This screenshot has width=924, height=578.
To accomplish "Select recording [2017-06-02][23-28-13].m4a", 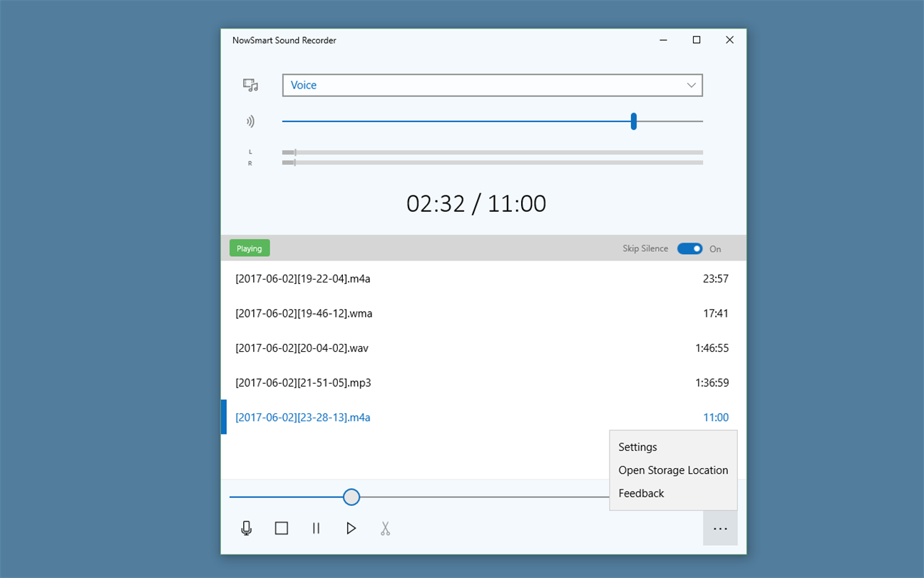I will click(483, 417).
